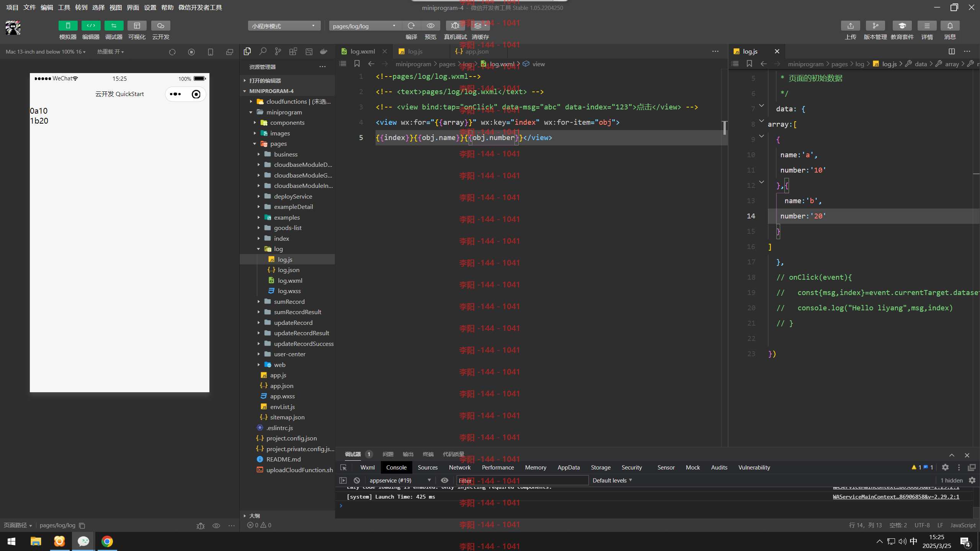Open the search icon in sidebar
The height and width of the screenshot is (551, 980).
pos(263,51)
